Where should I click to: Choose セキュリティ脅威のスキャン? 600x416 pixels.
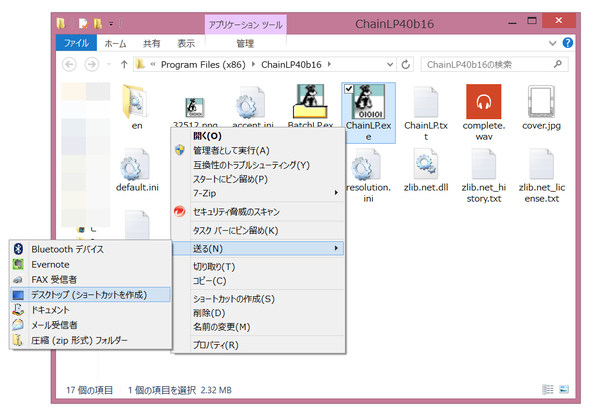point(258,212)
